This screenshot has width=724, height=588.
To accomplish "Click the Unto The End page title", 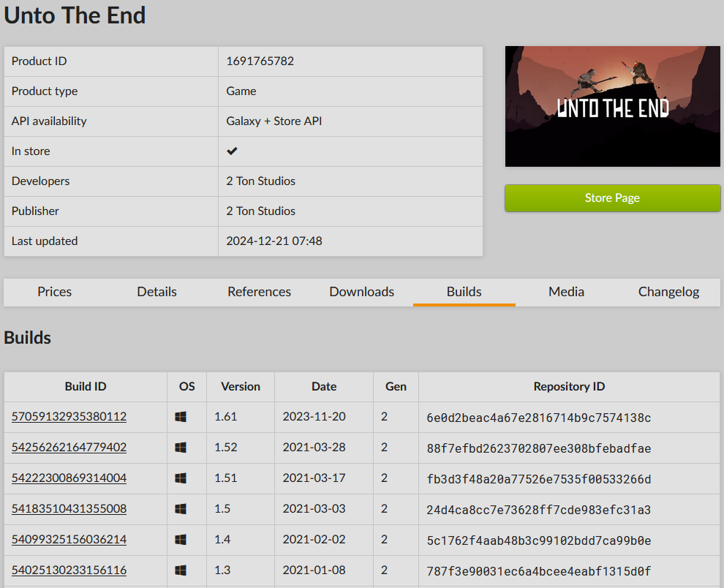I will pos(75,15).
